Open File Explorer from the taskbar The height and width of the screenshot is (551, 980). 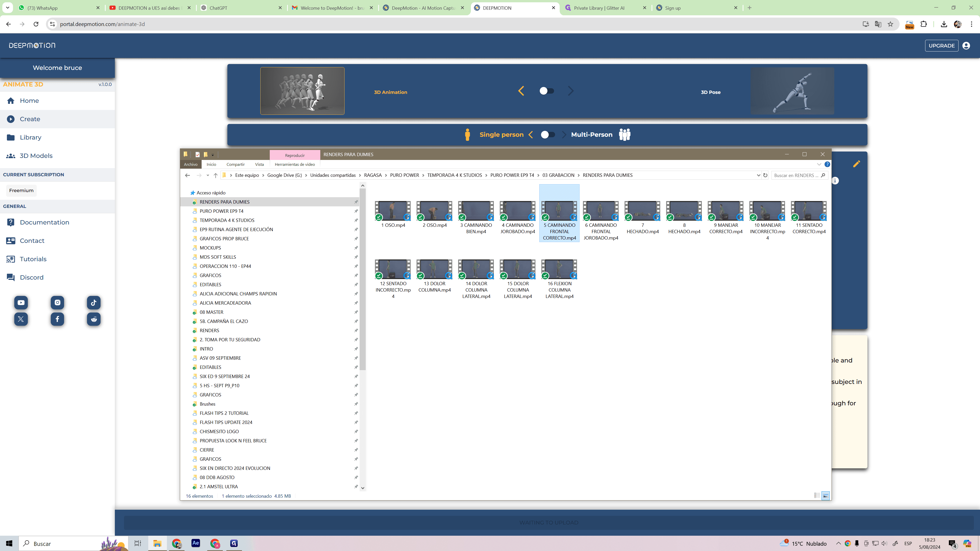(x=157, y=543)
